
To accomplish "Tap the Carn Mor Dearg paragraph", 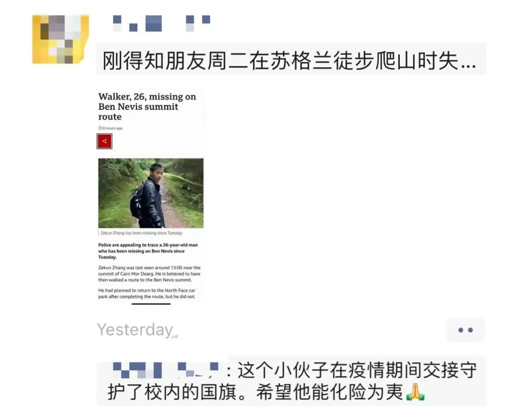I will pyautogui.click(x=149, y=274).
